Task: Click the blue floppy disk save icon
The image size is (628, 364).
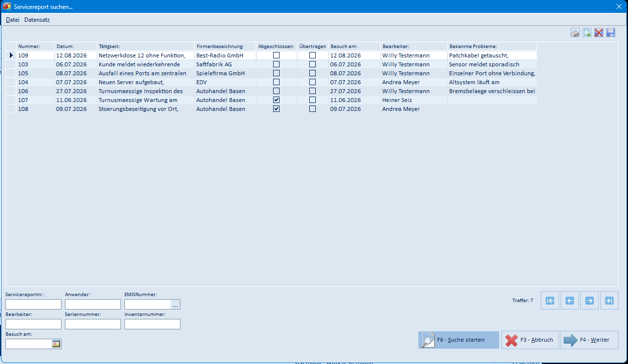Action: coord(611,33)
